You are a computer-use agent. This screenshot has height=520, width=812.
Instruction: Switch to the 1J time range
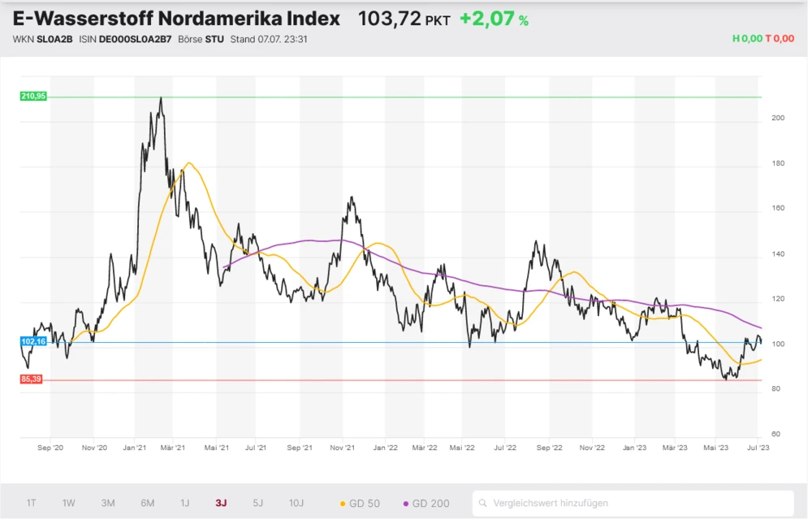tap(184, 503)
